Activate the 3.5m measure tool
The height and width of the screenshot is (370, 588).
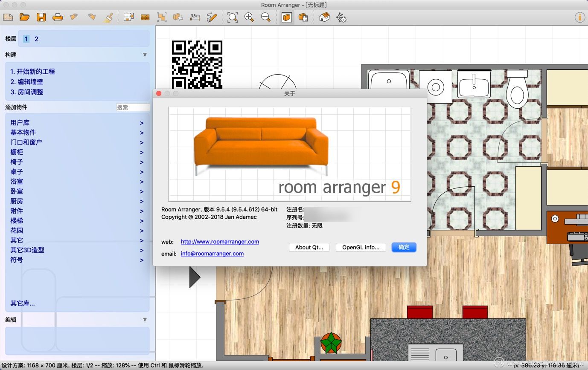(195, 17)
